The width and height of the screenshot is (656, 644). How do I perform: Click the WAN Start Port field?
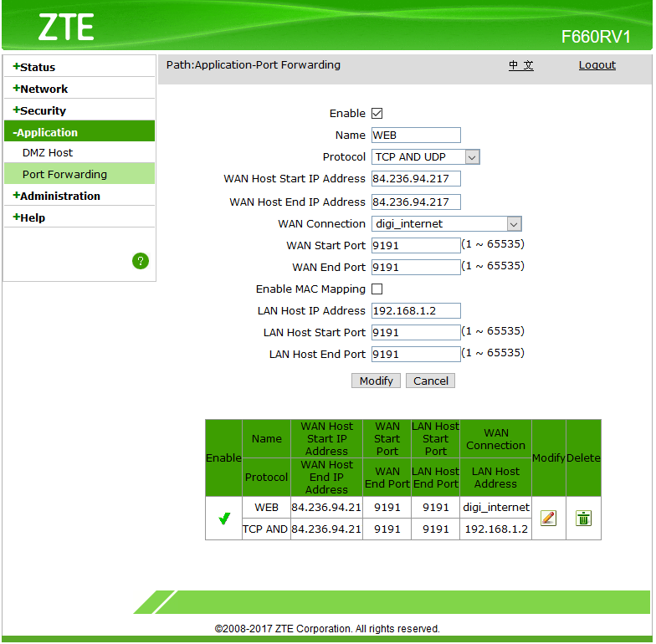(x=417, y=246)
